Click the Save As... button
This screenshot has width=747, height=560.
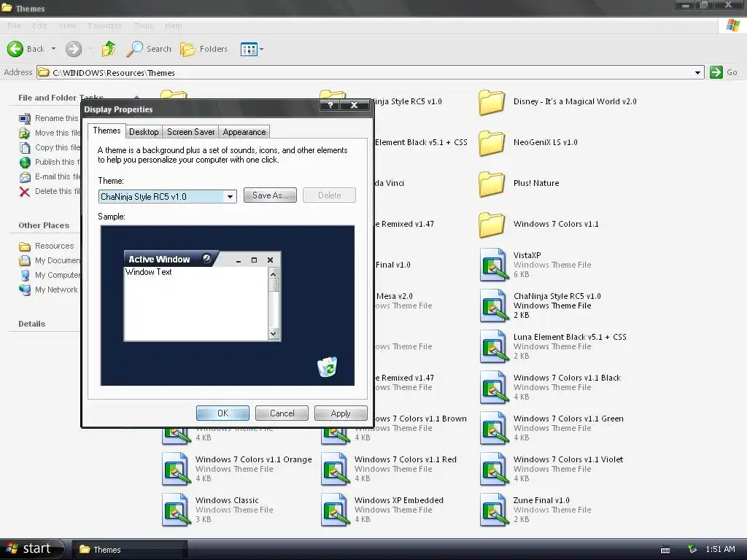[270, 195]
